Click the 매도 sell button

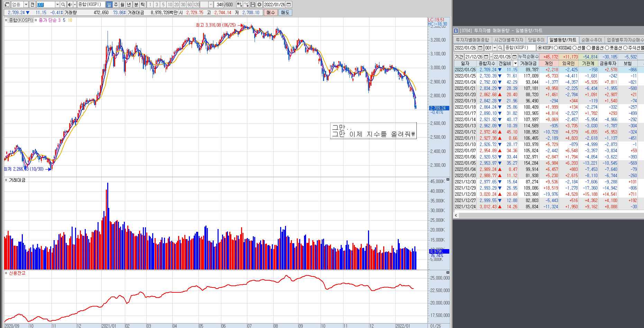(x=285, y=12)
